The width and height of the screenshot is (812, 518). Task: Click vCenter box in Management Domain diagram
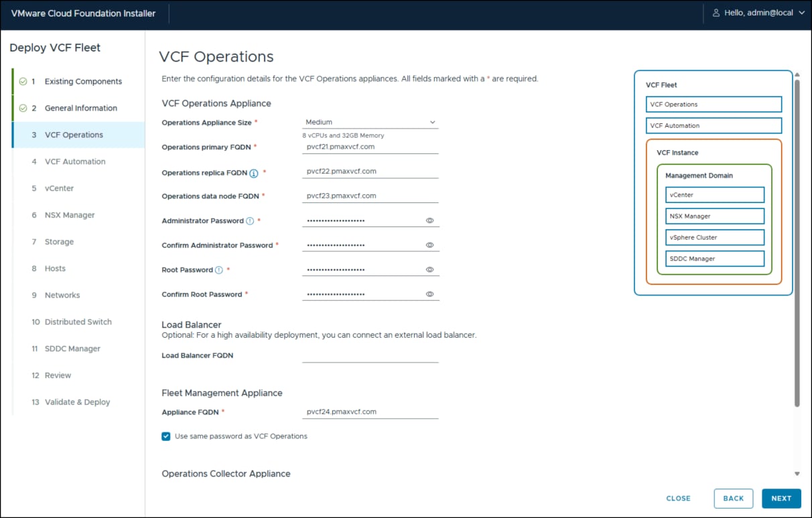715,195
